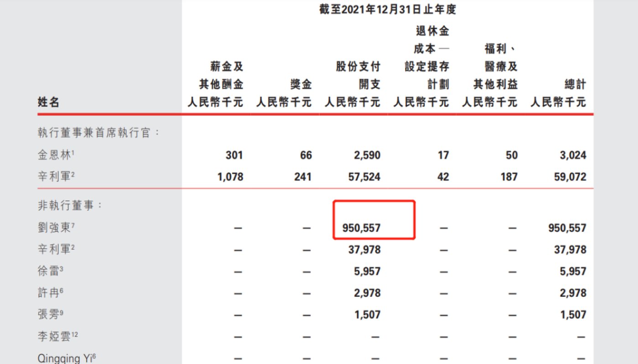The width and height of the screenshot is (638, 364).
Task: Click the heading 截至2021年12月31日止年度
Action: [388, 10]
